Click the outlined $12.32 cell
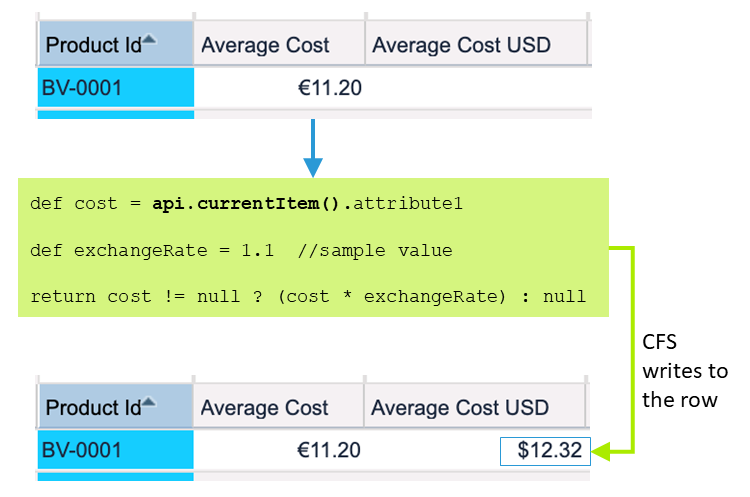Image resolution: width=750 pixels, height=497 pixels. [x=545, y=451]
